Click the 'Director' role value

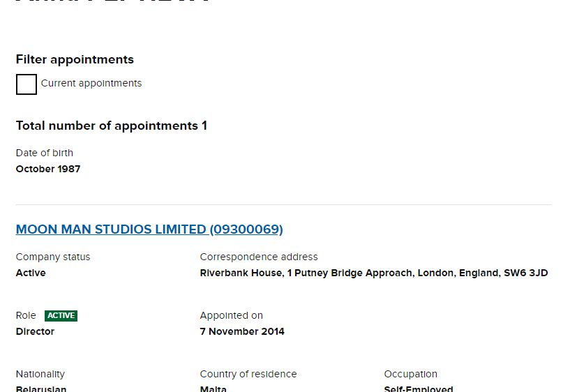click(35, 332)
